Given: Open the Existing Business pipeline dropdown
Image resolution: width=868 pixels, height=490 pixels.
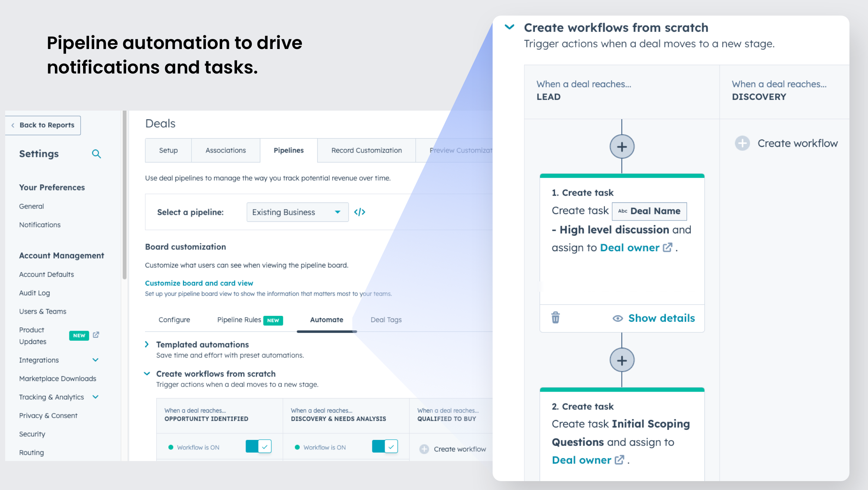Looking at the screenshot, I should [x=297, y=212].
